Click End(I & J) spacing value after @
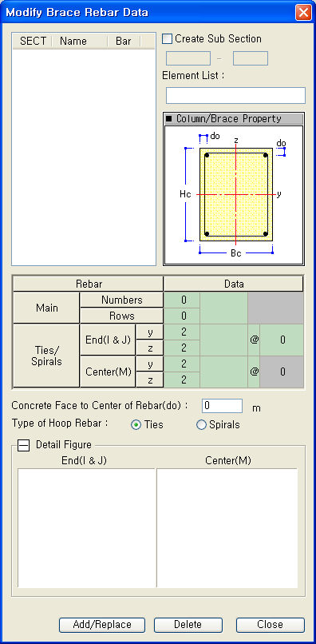 click(282, 340)
